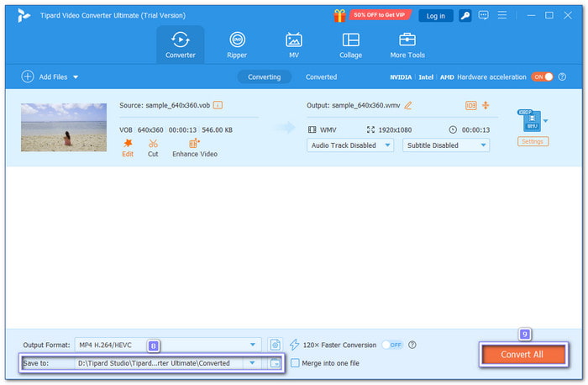Click the 1920x1080 output resolution value

pos(395,129)
